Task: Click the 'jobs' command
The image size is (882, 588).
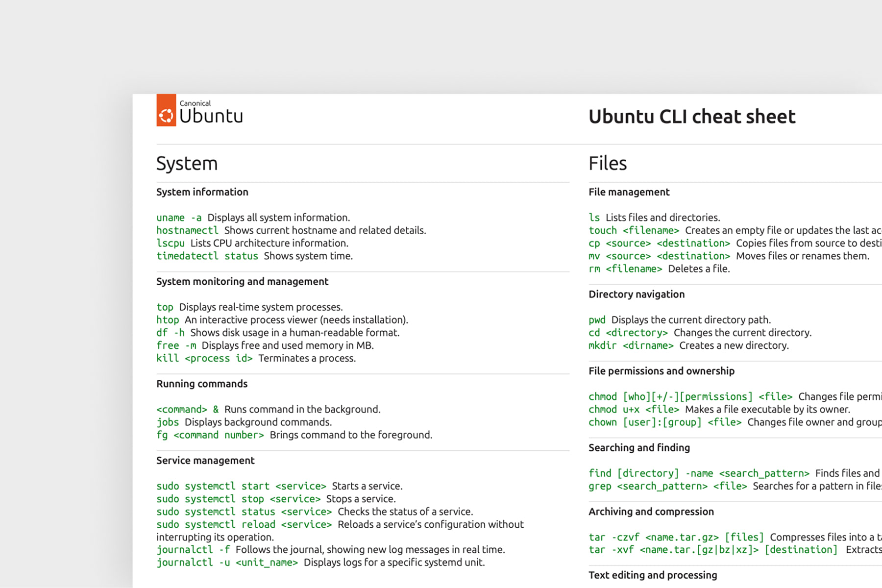Action: click(168, 422)
